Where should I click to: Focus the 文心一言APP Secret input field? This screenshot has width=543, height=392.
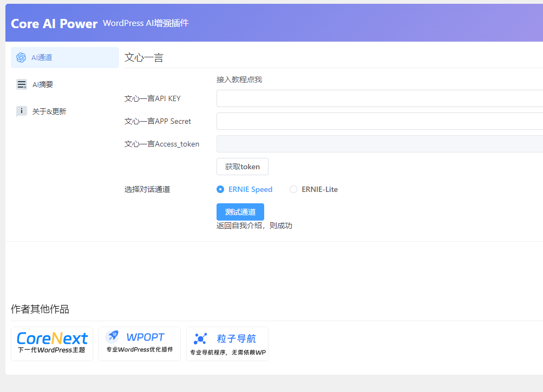pos(380,121)
